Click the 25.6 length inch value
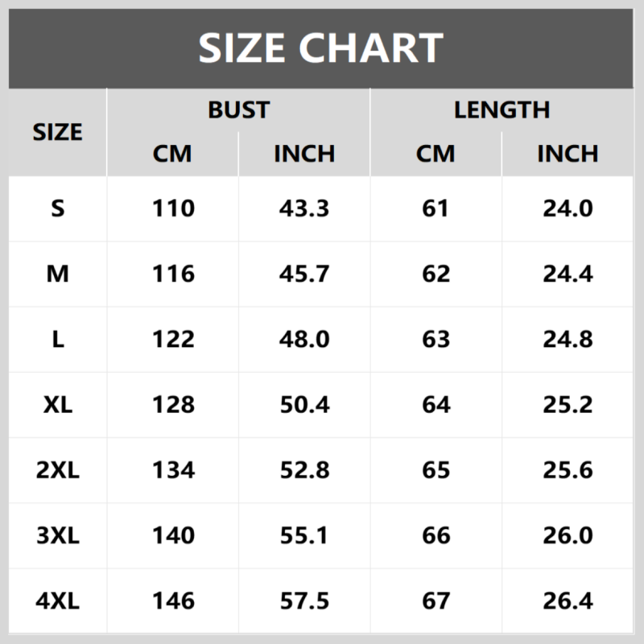Viewport: 644px width, 644px height. (x=568, y=469)
